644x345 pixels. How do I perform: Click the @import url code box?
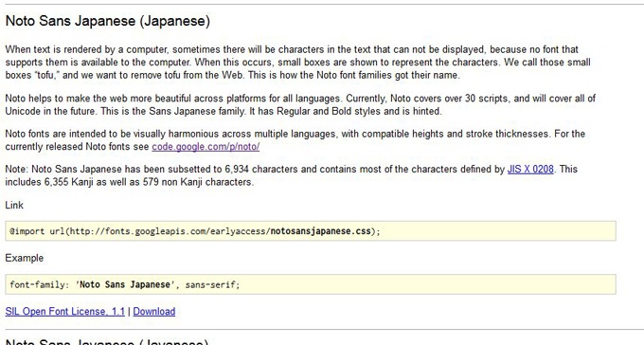(x=311, y=230)
